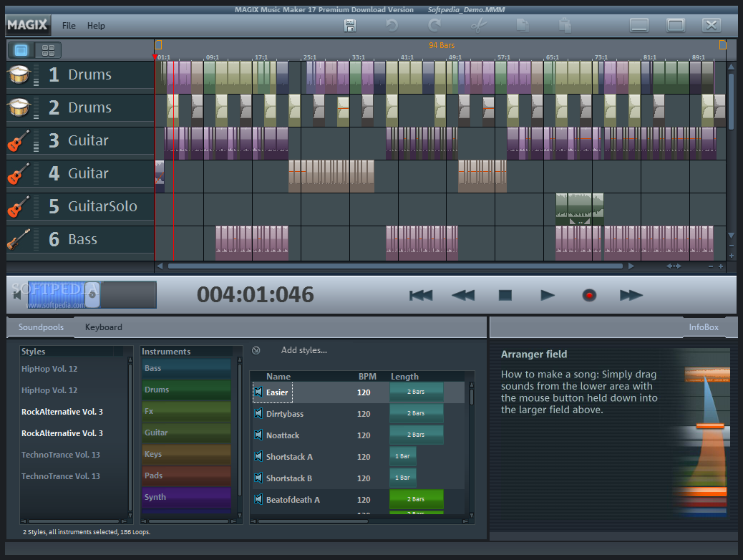
Task: Switch to grid overview view mode
Action: (x=48, y=50)
